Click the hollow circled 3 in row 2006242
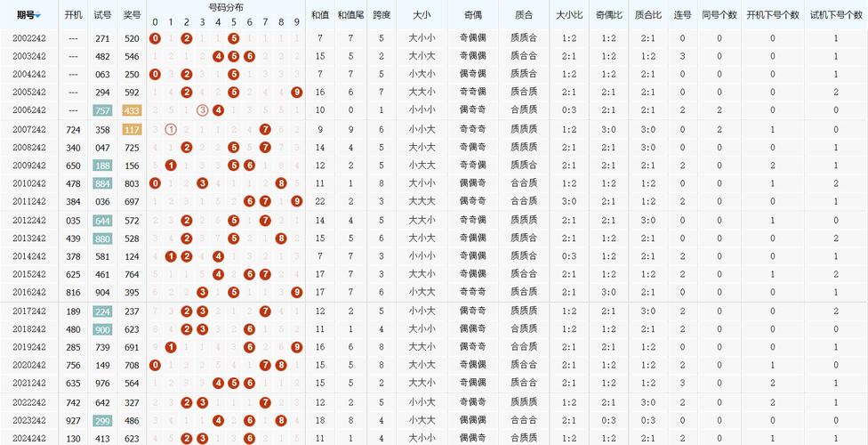Viewport: 868px width, 445px height. 202,110
